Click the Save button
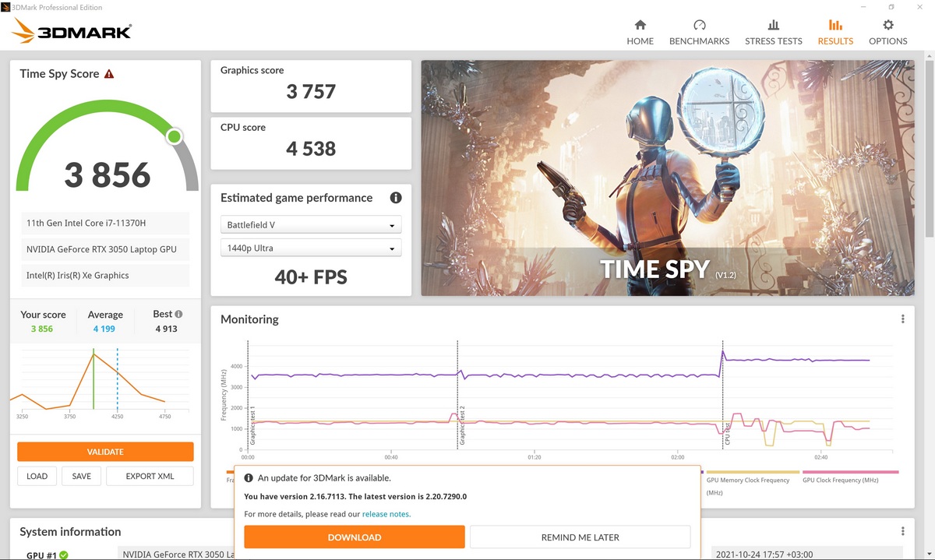This screenshot has width=935, height=560. click(81, 476)
